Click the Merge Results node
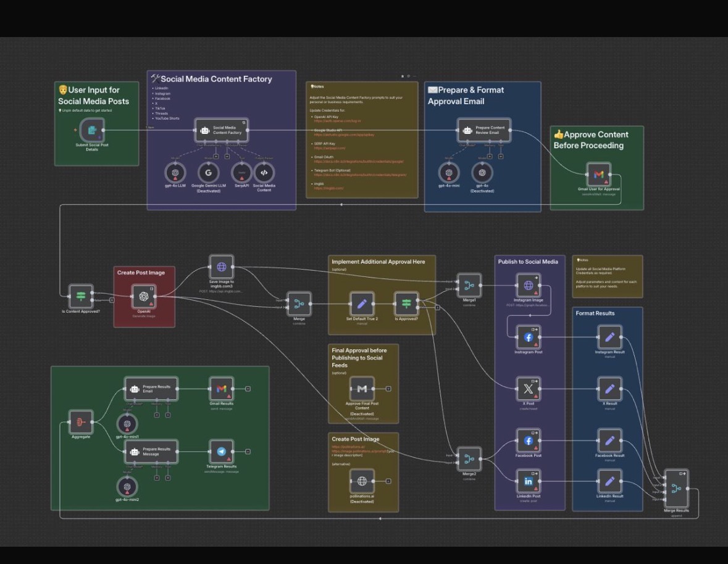The height and width of the screenshot is (564, 728). 676,489
